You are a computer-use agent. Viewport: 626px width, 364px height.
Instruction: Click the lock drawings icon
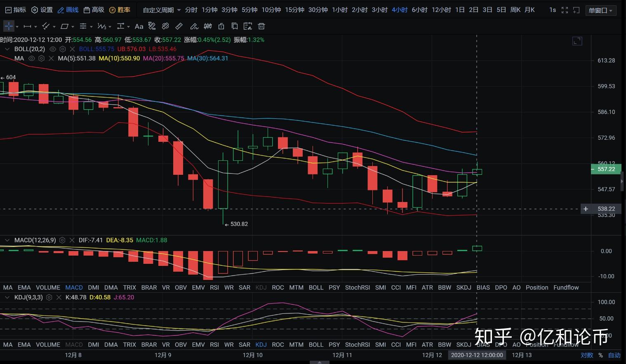(221, 26)
